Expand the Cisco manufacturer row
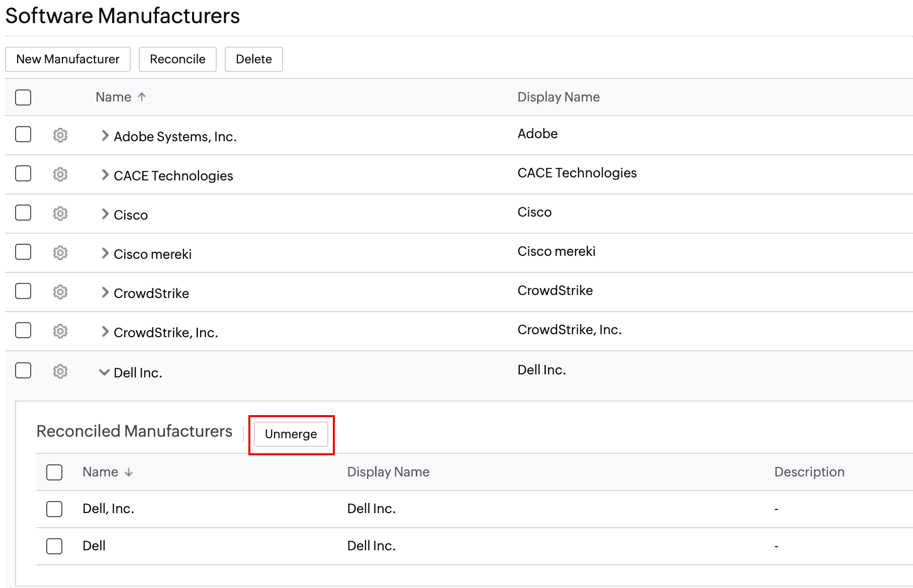The width and height of the screenshot is (913, 588). coord(105,214)
